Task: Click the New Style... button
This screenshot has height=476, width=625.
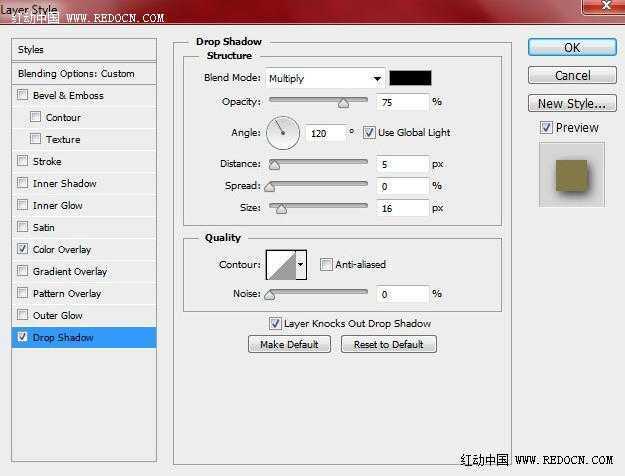Action: [572, 103]
